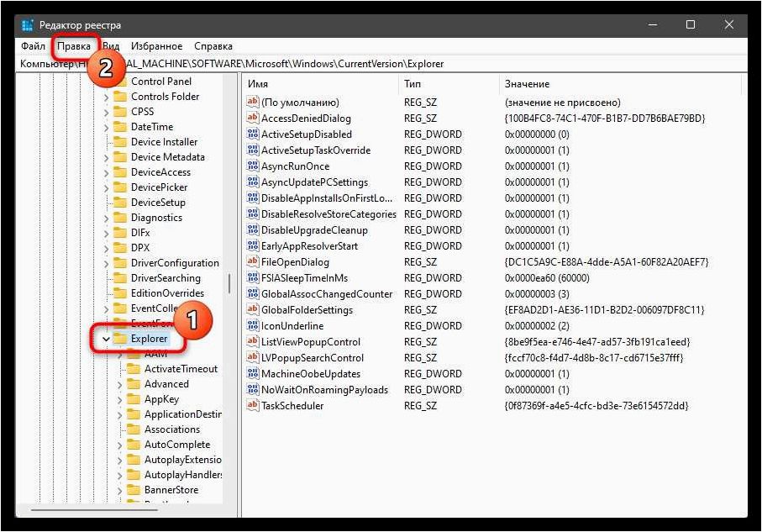The width and height of the screenshot is (762, 532).
Task: Open the Избранное menu
Action: [x=157, y=46]
